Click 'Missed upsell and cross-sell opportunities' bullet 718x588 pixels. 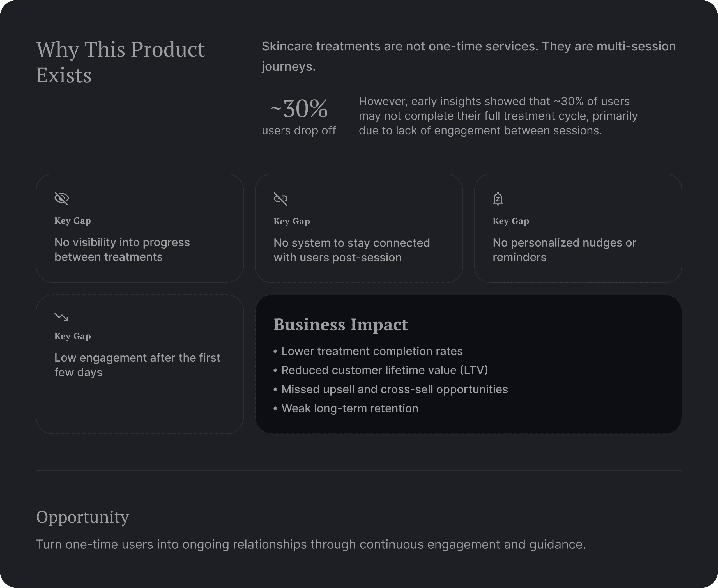pyautogui.click(x=394, y=389)
